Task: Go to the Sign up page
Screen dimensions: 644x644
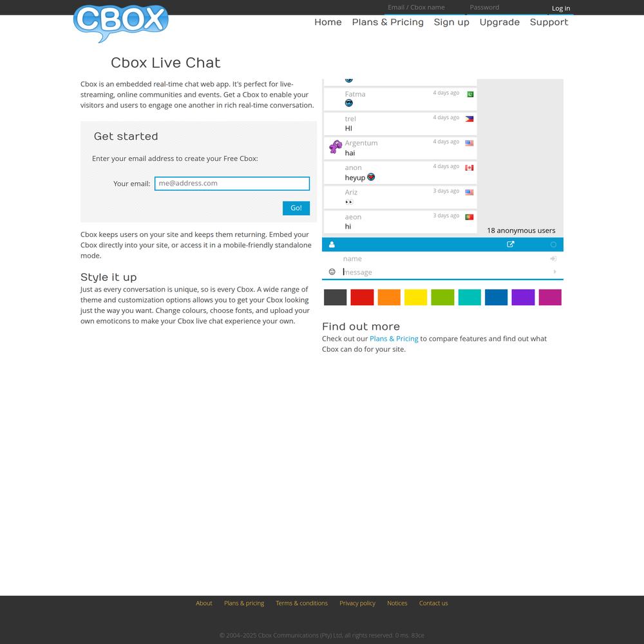Action: click(451, 22)
